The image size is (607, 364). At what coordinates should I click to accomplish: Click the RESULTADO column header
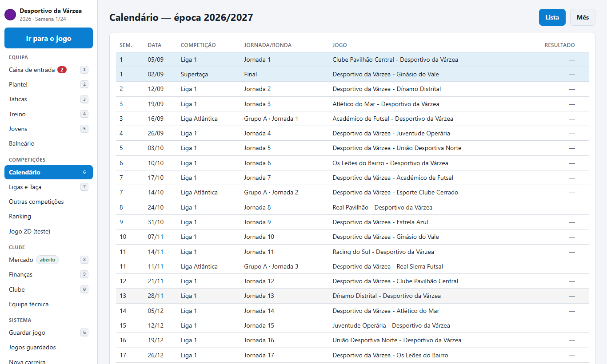[x=559, y=45]
